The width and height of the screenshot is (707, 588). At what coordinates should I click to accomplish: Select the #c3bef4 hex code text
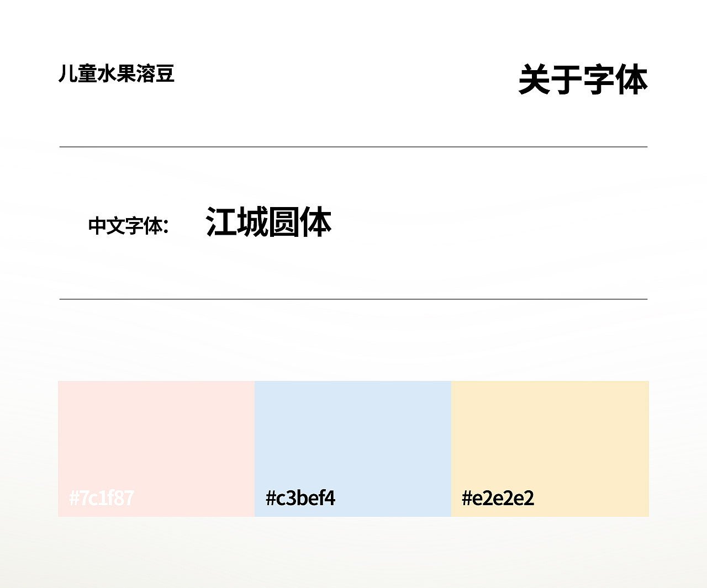(300, 498)
